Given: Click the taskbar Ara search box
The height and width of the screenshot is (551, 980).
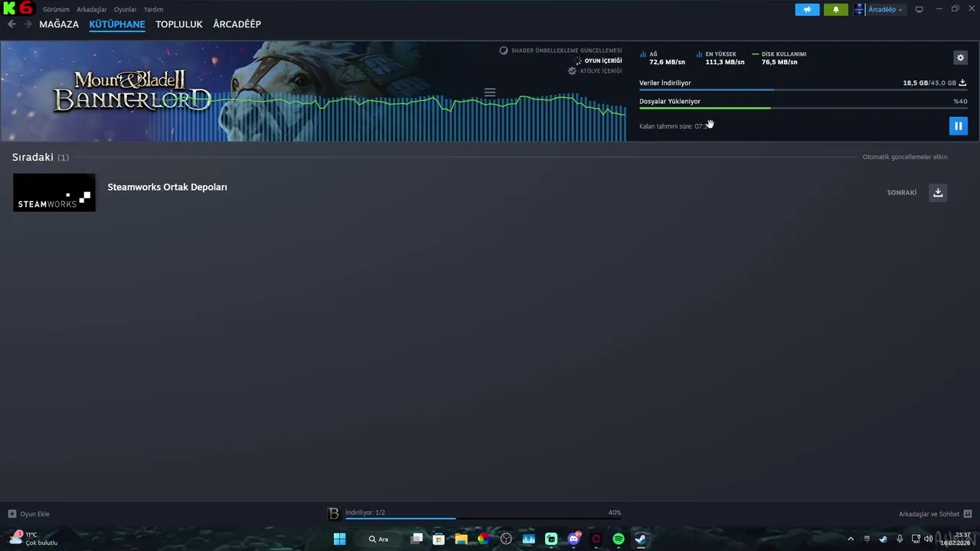Looking at the screenshot, I should pos(378,539).
